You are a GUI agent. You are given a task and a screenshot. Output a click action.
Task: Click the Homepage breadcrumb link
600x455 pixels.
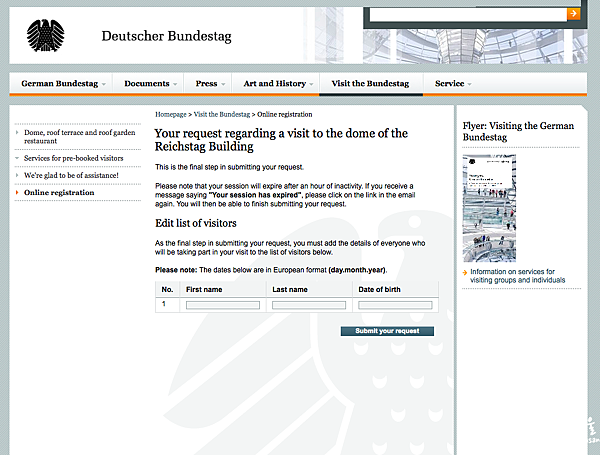pos(171,114)
